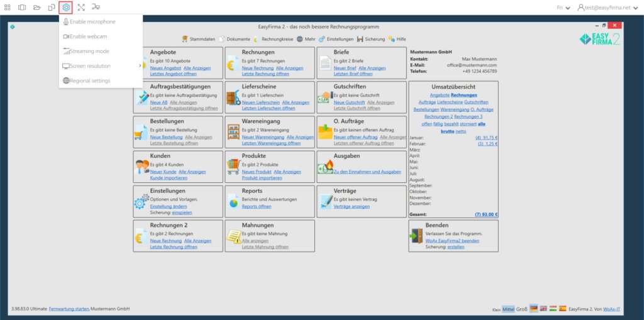
Task: Set interface size to Groß
Action: pyautogui.click(x=521, y=309)
